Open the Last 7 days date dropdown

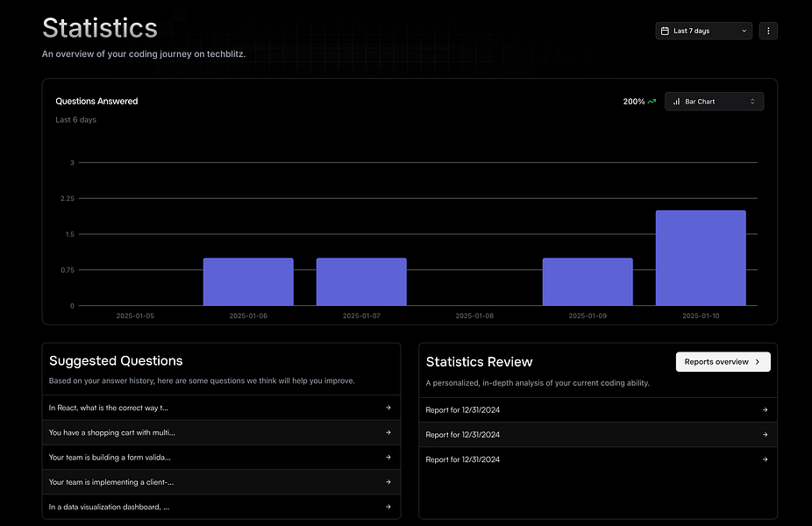[x=703, y=31]
